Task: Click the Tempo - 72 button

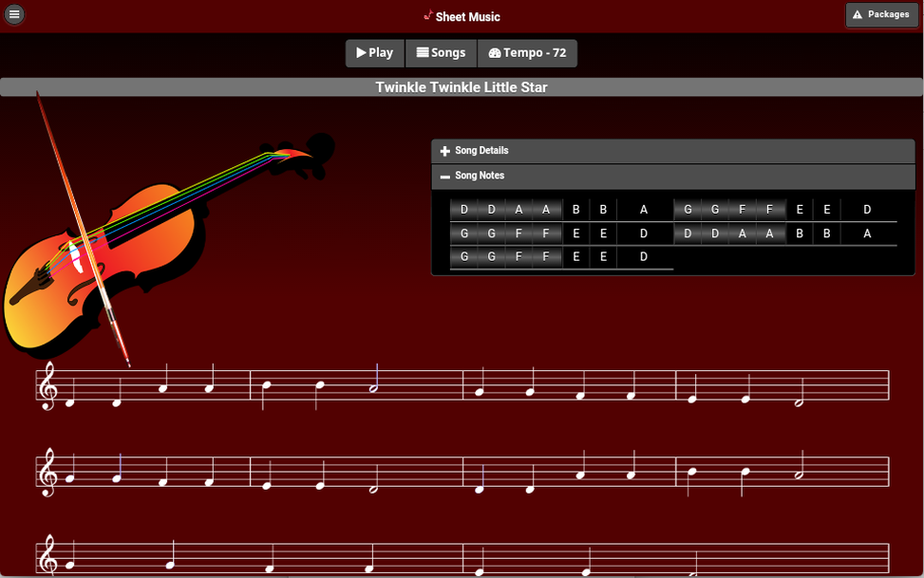Action: click(x=527, y=53)
